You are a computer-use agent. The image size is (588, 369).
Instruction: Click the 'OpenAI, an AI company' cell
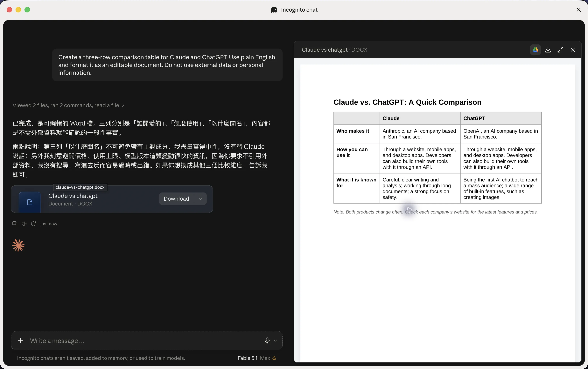point(501,134)
